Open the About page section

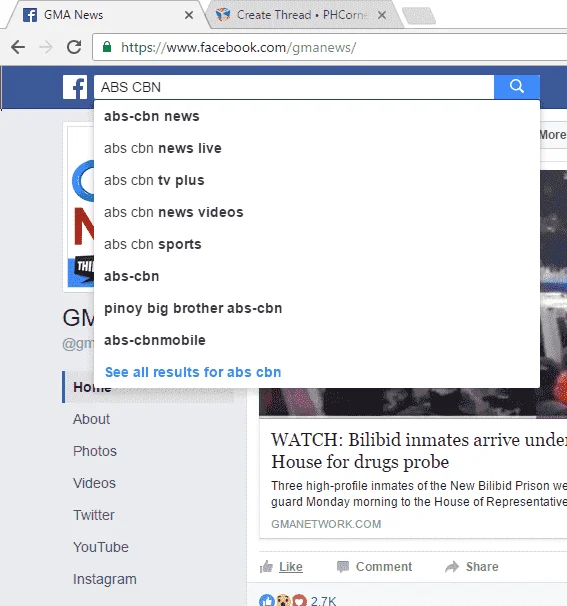(91, 419)
